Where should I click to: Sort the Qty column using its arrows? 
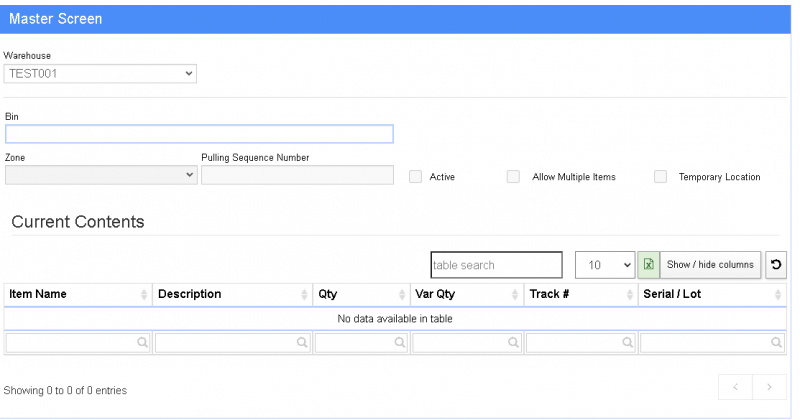pyautogui.click(x=402, y=295)
